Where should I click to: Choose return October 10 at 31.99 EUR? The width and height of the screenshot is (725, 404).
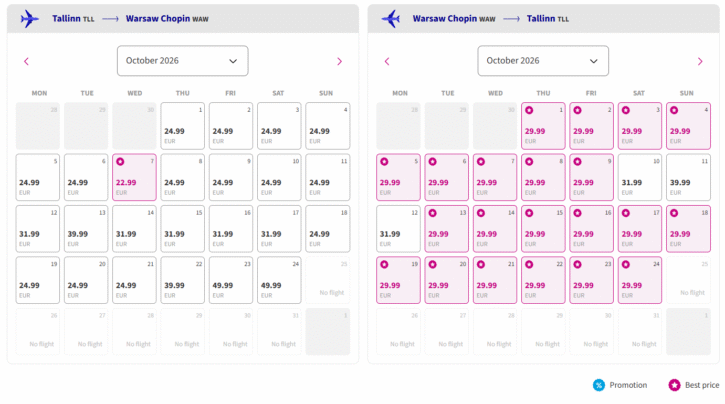639,176
